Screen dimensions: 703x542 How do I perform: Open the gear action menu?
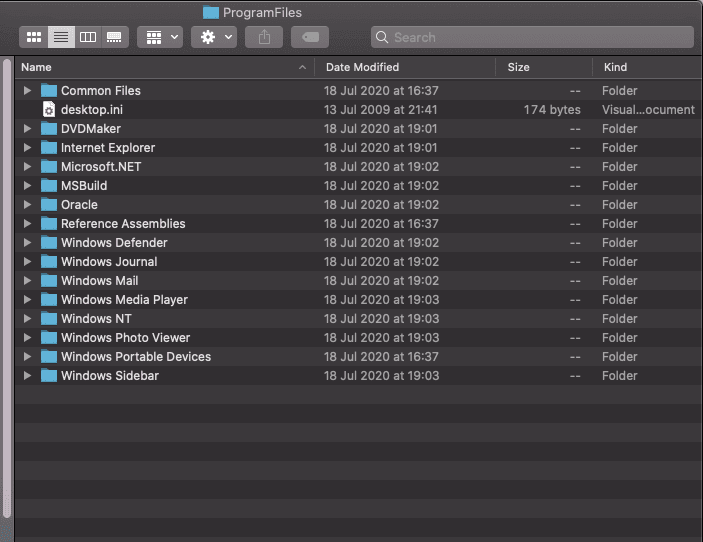coord(214,37)
